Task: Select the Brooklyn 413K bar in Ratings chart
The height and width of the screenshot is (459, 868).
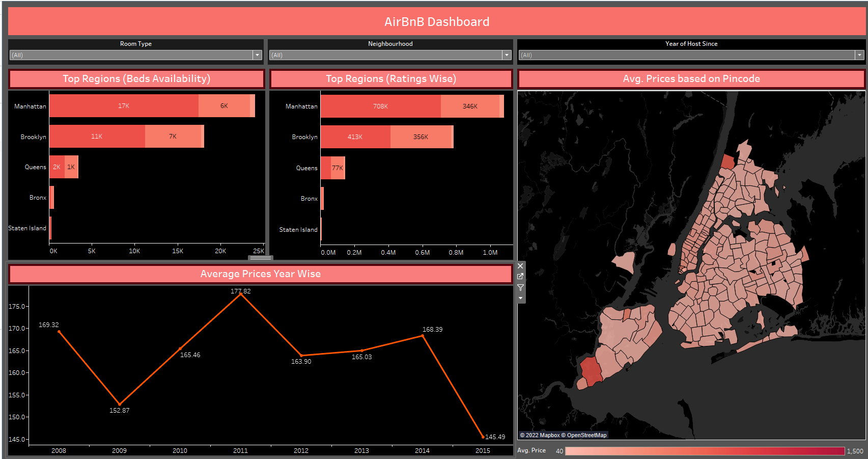Action: [355, 137]
